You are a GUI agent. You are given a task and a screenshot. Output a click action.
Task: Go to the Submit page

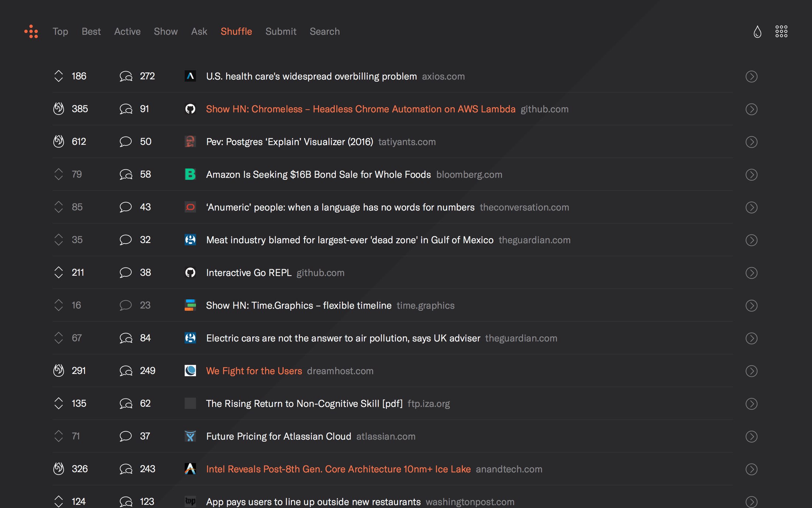coord(281,31)
